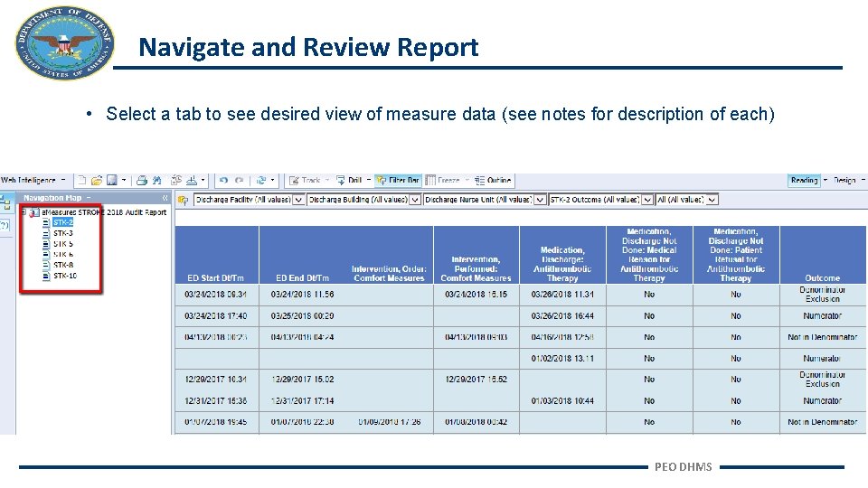868x488 pixels.
Task: Click the User Prompt Input side icon
Action: [5, 225]
